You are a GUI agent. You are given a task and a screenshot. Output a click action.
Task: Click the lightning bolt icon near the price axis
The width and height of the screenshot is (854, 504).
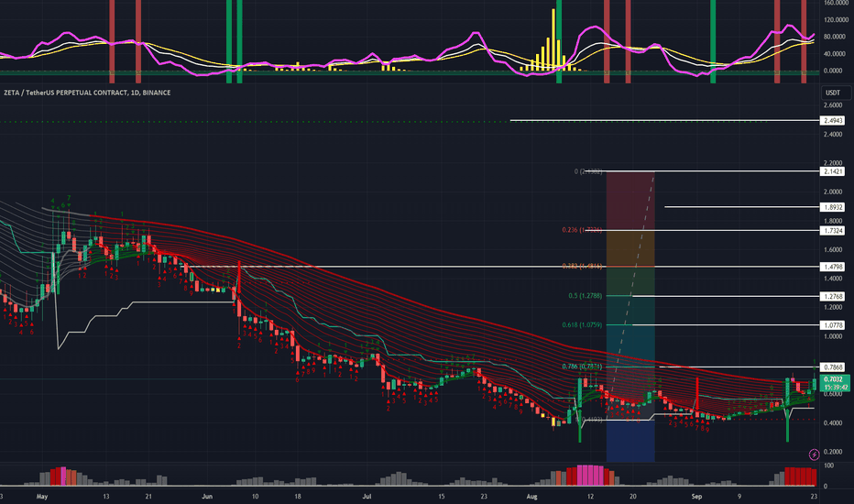[x=814, y=454]
